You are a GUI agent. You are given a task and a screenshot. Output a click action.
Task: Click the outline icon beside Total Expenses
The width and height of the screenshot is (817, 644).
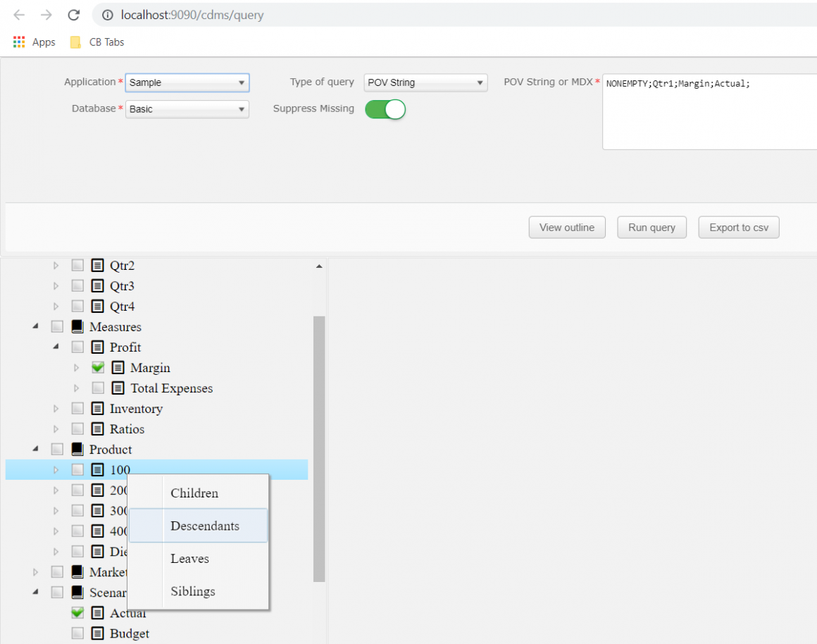click(118, 388)
